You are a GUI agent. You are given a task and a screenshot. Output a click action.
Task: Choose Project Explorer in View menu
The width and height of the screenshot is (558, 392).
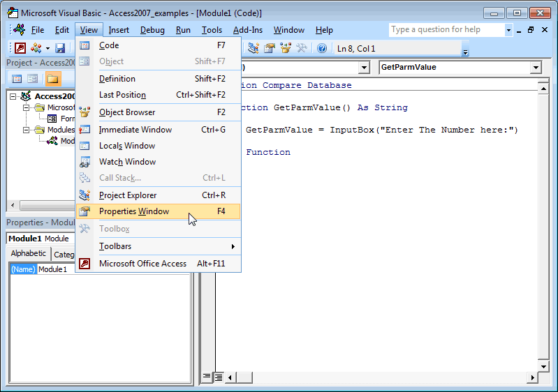pos(159,195)
